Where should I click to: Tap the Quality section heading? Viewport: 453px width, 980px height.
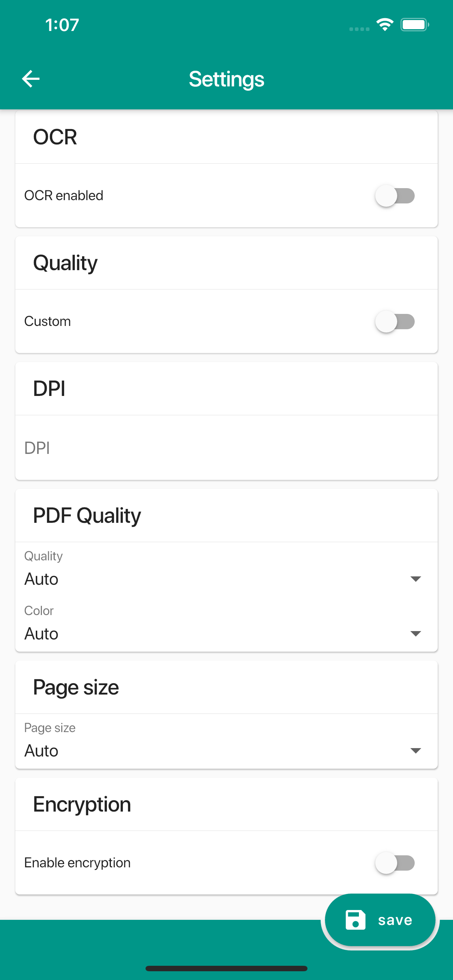pyautogui.click(x=65, y=262)
